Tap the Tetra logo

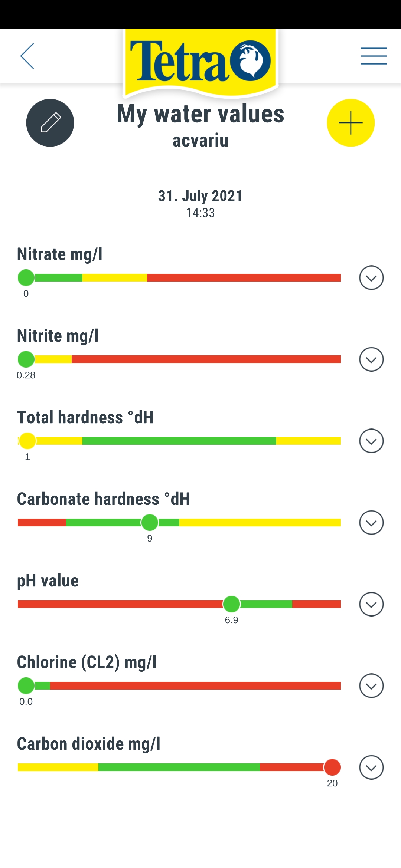pos(200,61)
